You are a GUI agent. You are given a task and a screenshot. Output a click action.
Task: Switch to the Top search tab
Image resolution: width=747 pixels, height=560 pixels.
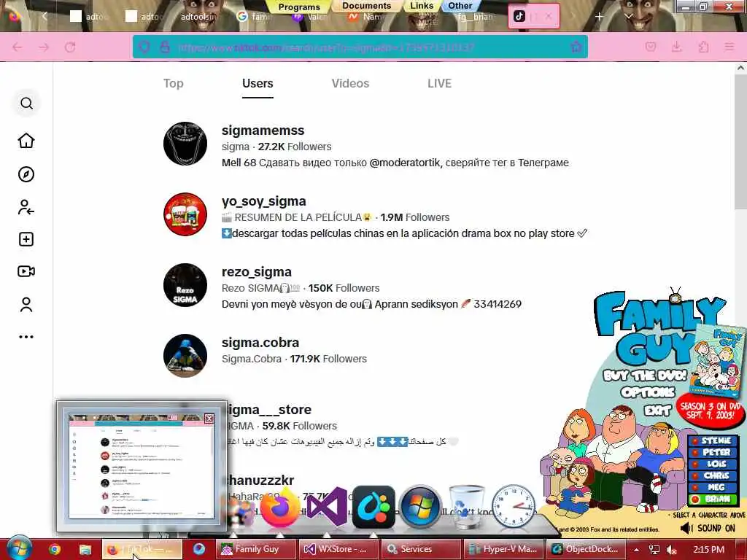pyautogui.click(x=174, y=83)
